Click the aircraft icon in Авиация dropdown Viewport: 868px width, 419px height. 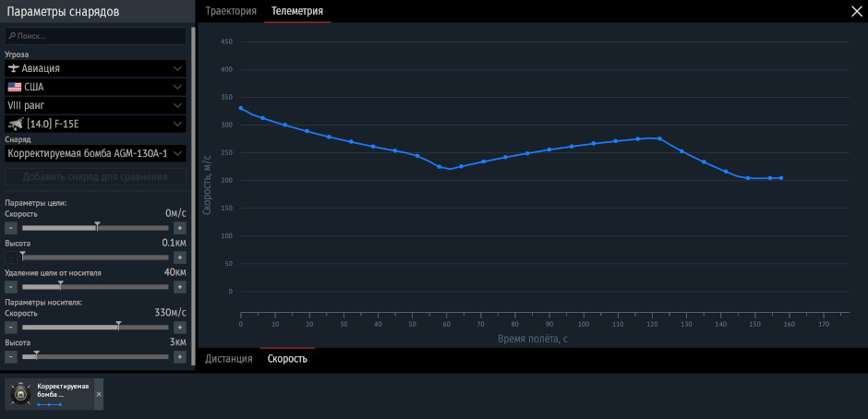pyautogui.click(x=14, y=68)
